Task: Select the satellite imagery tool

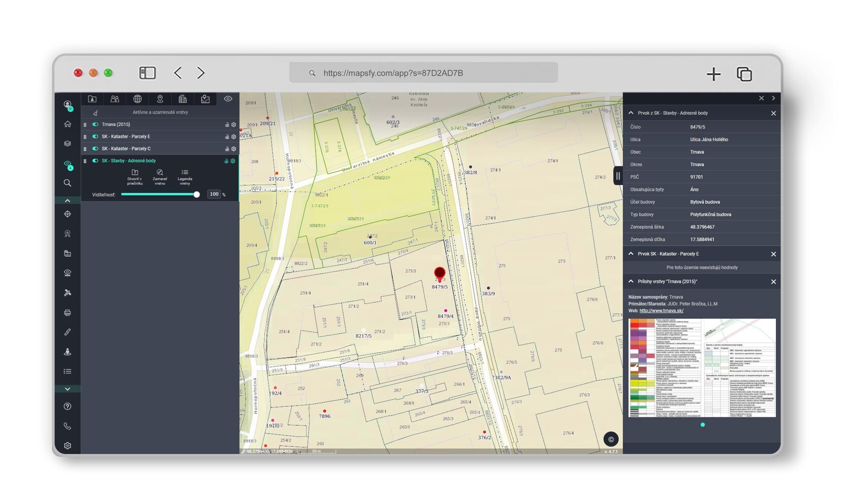Action: click(68, 293)
